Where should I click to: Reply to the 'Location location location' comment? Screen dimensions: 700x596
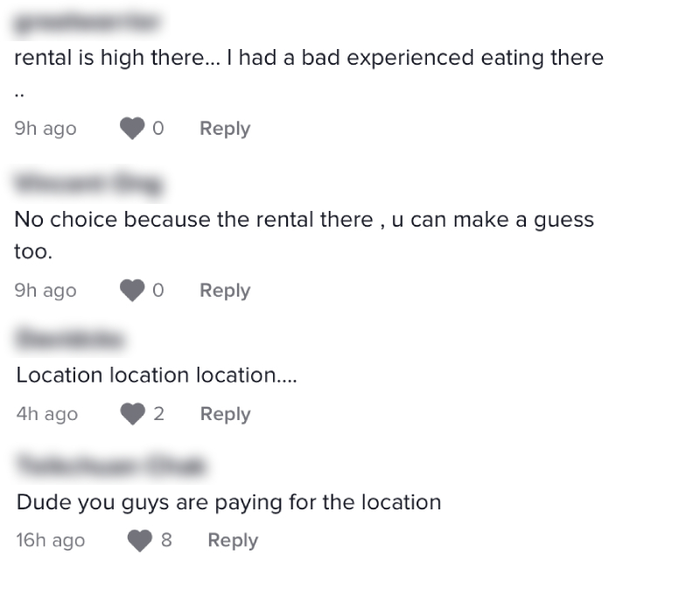[x=226, y=414]
